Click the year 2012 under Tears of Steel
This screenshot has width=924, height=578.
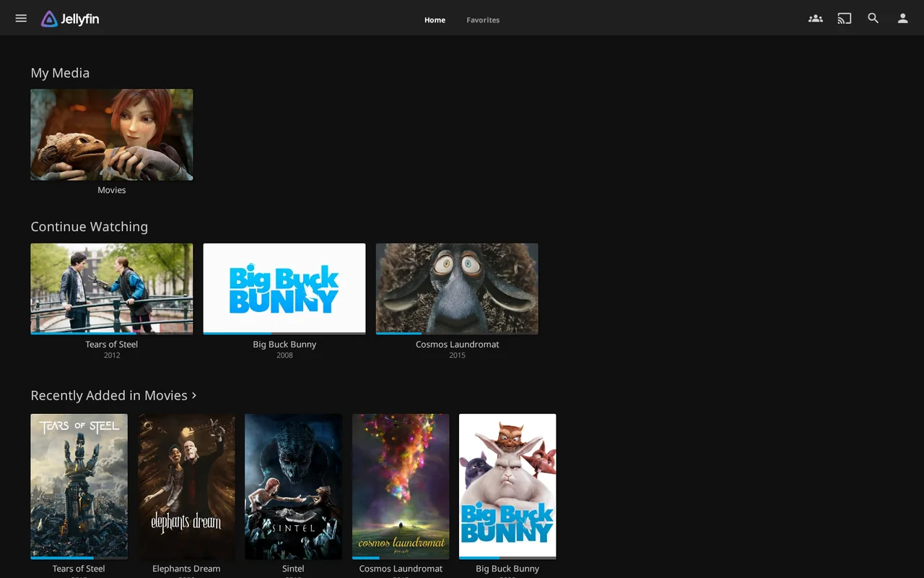pyautogui.click(x=112, y=355)
